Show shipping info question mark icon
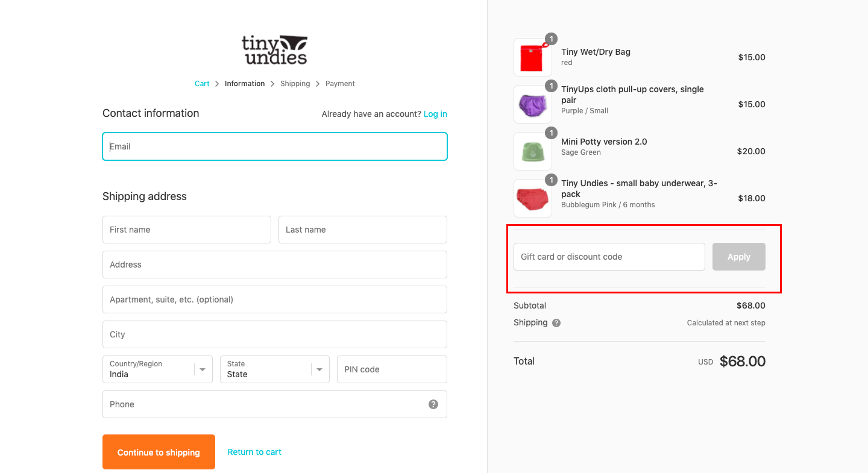Image resolution: width=868 pixels, height=473 pixels. (x=556, y=323)
